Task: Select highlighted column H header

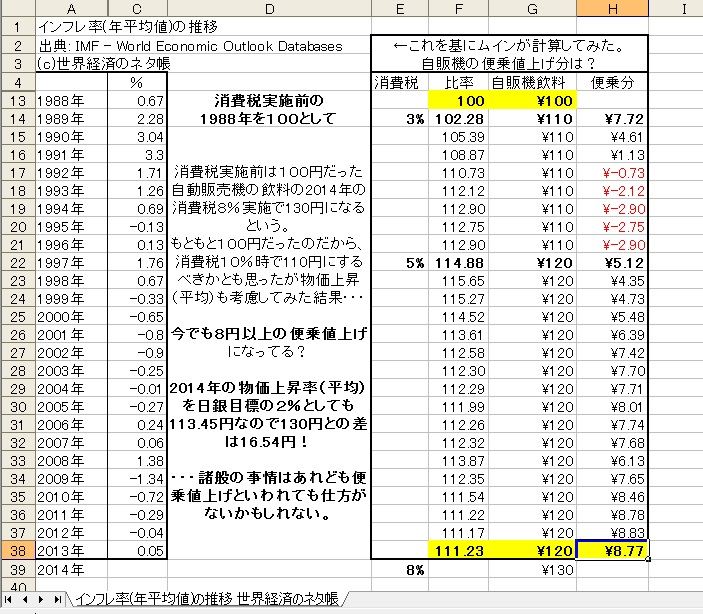Action: (x=612, y=9)
